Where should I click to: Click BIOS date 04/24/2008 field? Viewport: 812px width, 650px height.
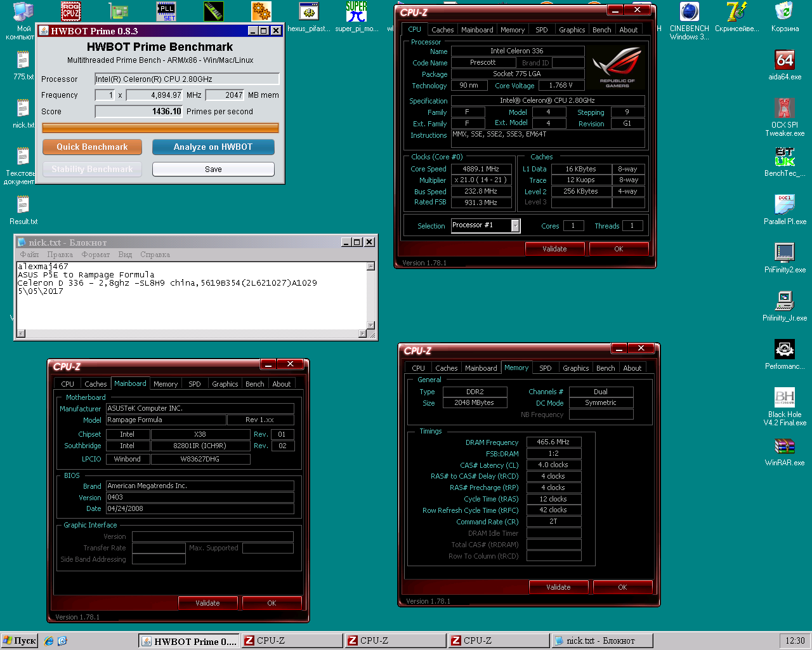200,508
